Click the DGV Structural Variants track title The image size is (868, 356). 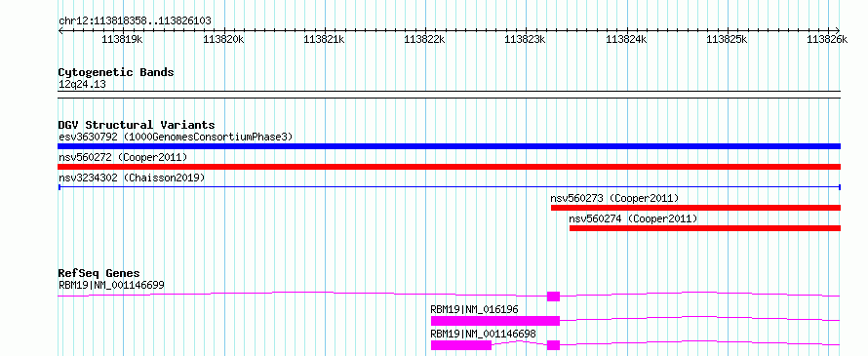pos(137,125)
